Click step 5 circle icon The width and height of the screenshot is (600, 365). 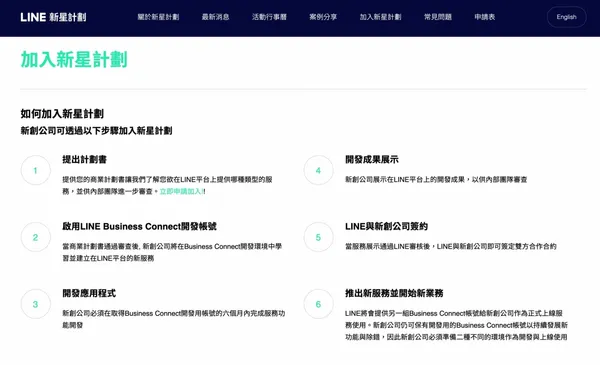coord(318,237)
